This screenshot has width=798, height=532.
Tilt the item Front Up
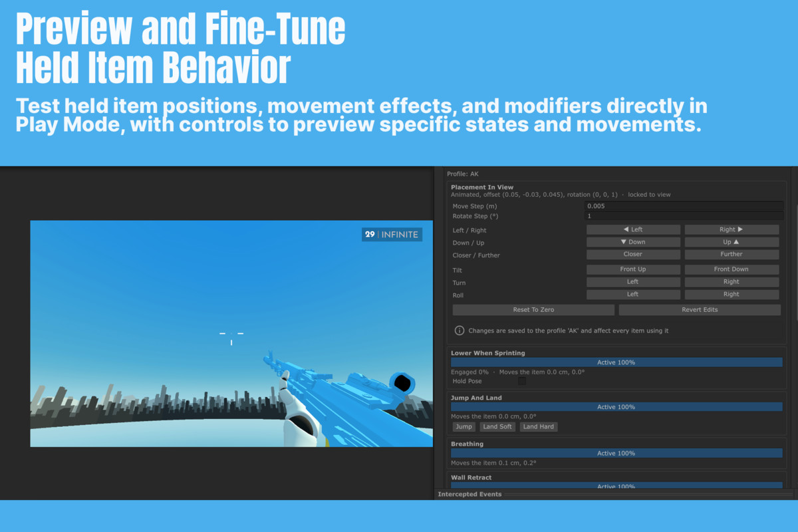click(x=633, y=269)
